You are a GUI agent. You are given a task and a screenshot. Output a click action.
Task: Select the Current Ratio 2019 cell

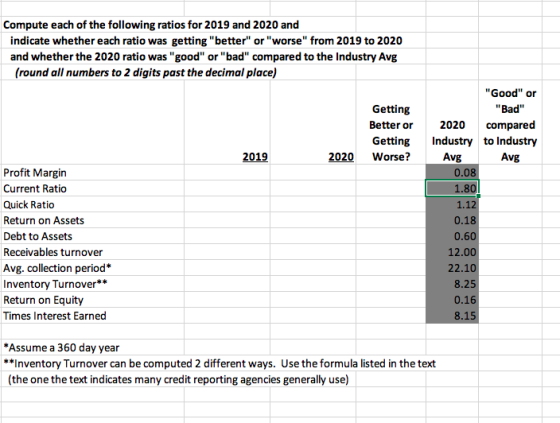(x=227, y=189)
